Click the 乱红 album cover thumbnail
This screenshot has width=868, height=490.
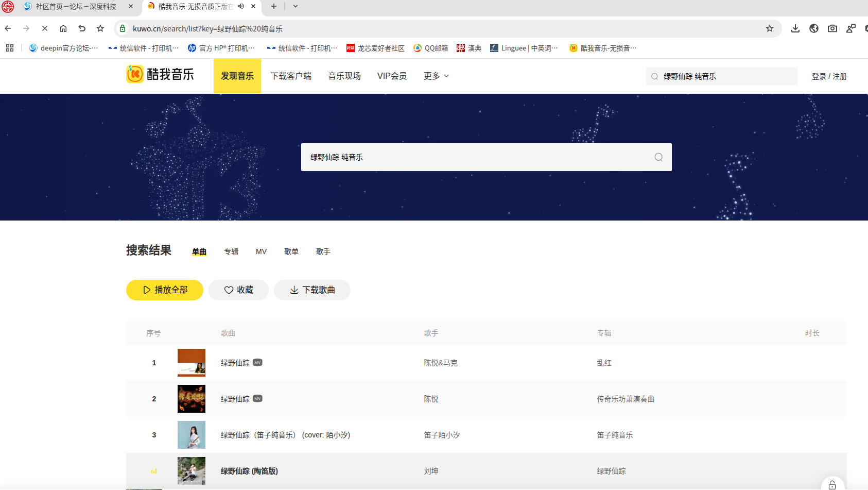point(191,362)
